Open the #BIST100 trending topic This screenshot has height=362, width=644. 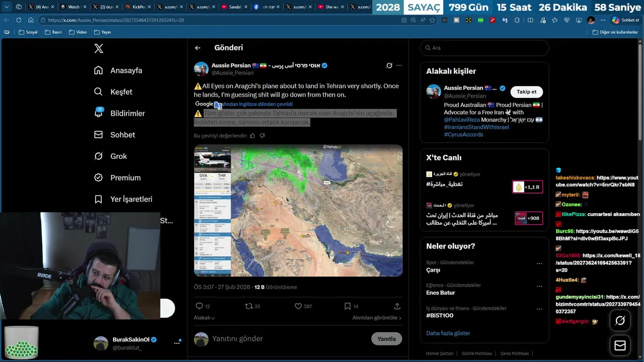(x=439, y=316)
